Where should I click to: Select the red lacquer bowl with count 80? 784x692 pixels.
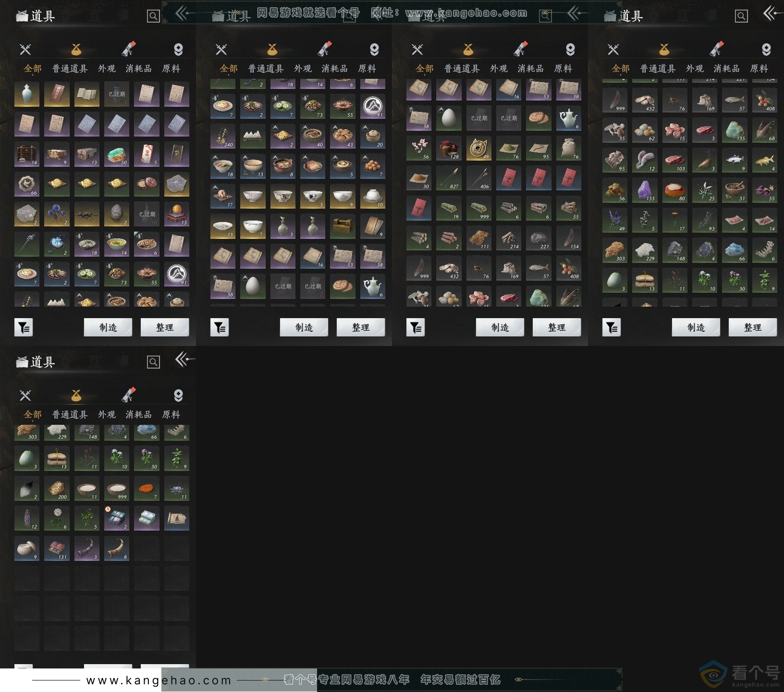[674, 190]
